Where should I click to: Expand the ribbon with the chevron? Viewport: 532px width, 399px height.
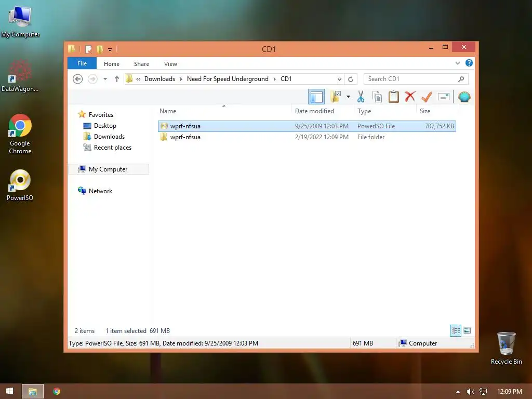pyautogui.click(x=457, y=63)
